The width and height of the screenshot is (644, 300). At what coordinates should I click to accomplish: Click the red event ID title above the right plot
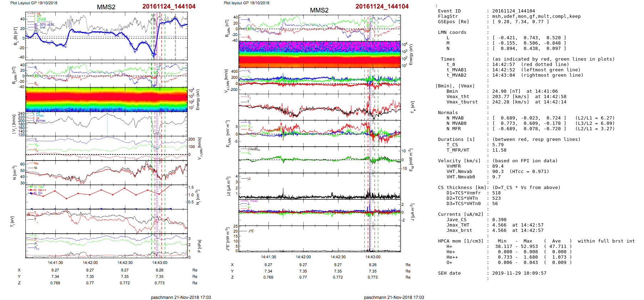[382, 6]
